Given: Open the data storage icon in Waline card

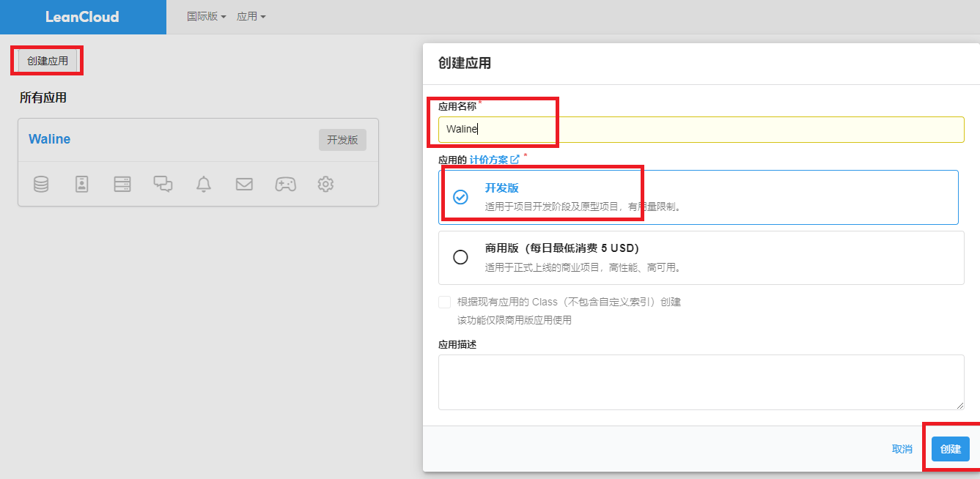Looking at the screenshot, I should click(x=41, y=184).
